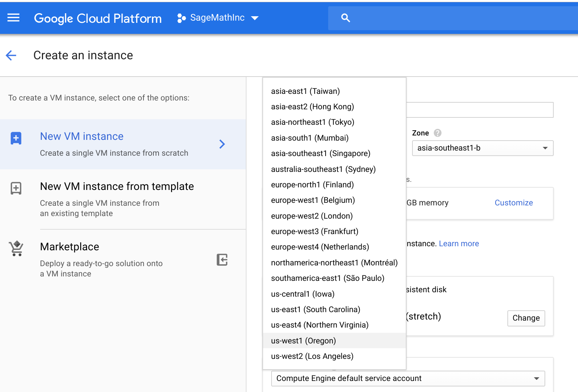Click the template instance icon

pos(16,188)
